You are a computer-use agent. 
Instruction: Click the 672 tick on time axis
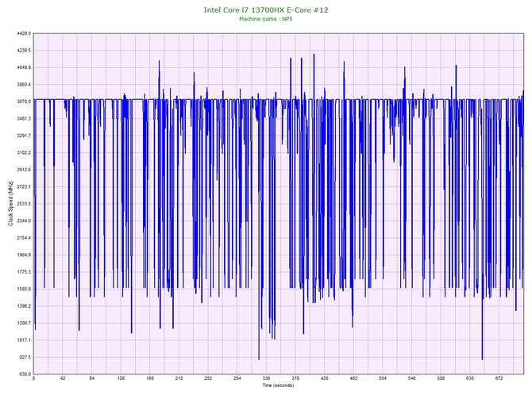pos(499,378)
